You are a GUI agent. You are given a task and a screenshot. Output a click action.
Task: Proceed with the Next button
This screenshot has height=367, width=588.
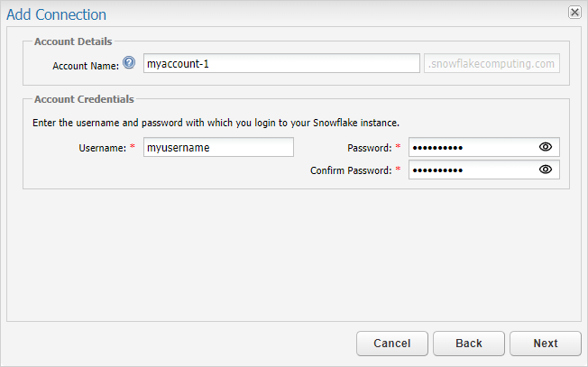pyautogui.click(x=546, y=344)
